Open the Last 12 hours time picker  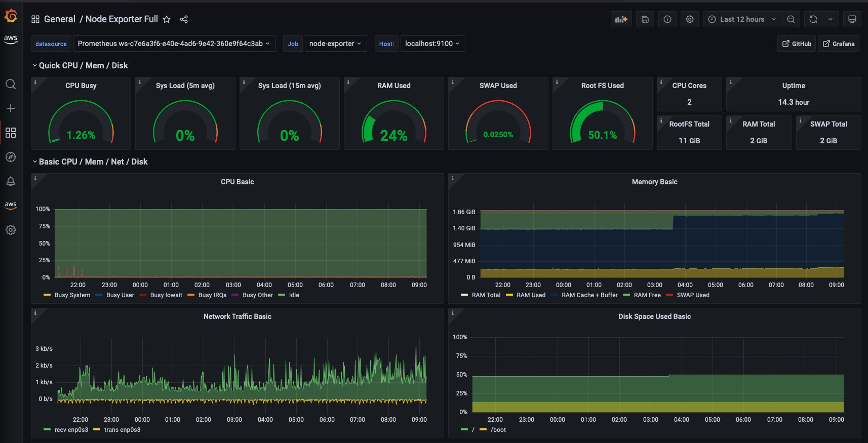[x=742, y=19]
